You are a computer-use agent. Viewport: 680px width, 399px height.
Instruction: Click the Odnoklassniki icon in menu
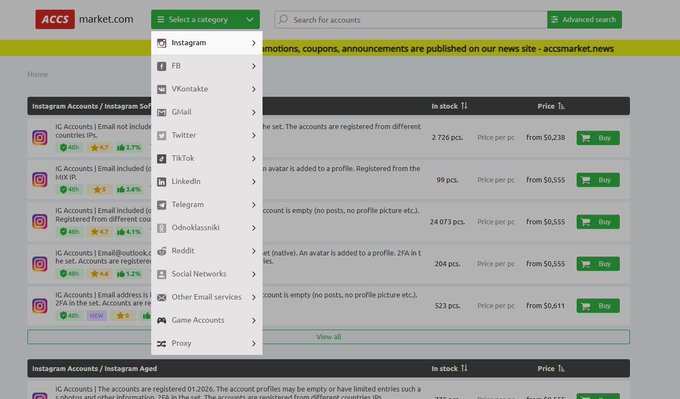(x=161, y=228)
